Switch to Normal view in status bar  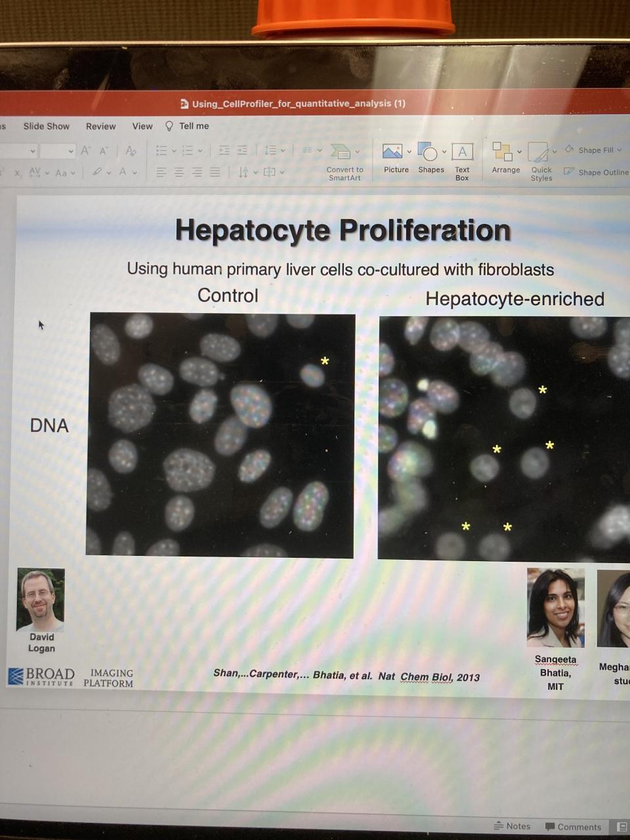[x=621, y=827]
